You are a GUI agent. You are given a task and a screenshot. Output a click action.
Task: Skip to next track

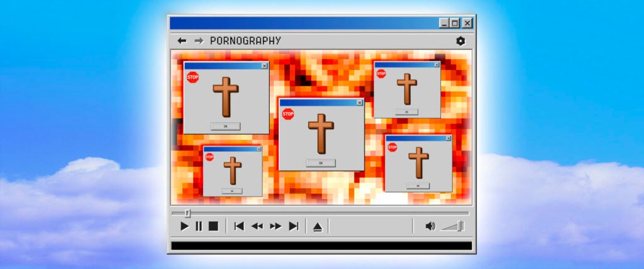point(294,226)
